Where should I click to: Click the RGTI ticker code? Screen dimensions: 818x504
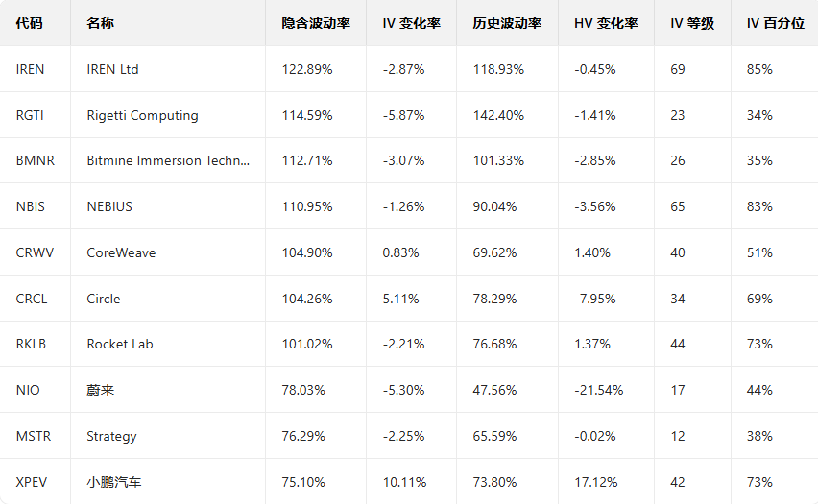[x=30, y=115]
